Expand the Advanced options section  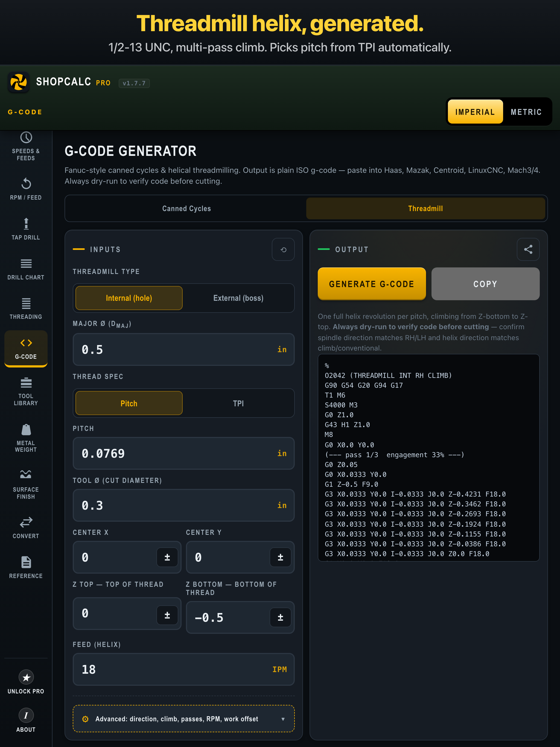tap(184, 719)
